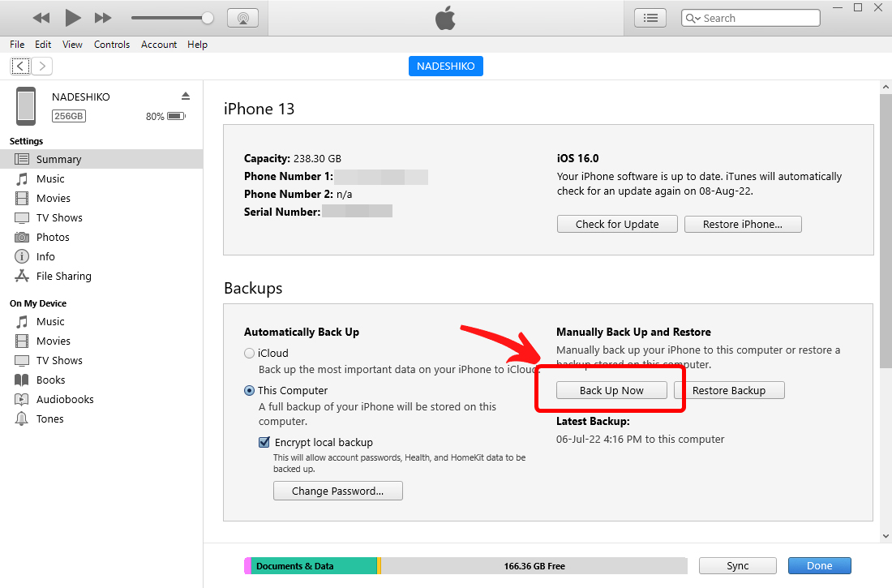Click the iOS 16.0 version label
The image size is (892, 588).
pyautogui.click(x=577, y=158)
